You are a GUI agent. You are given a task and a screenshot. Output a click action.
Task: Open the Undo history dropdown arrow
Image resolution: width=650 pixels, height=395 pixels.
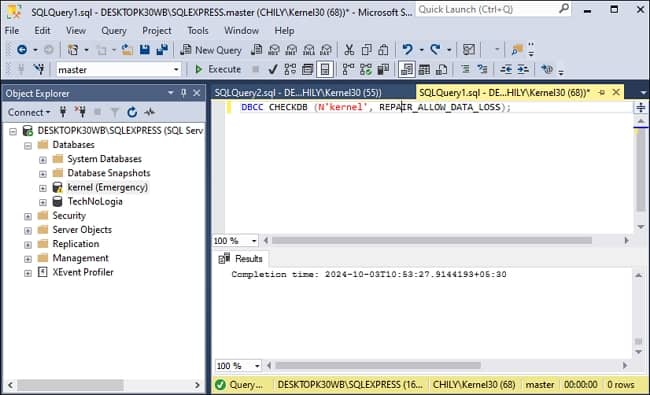pos(422,50)
